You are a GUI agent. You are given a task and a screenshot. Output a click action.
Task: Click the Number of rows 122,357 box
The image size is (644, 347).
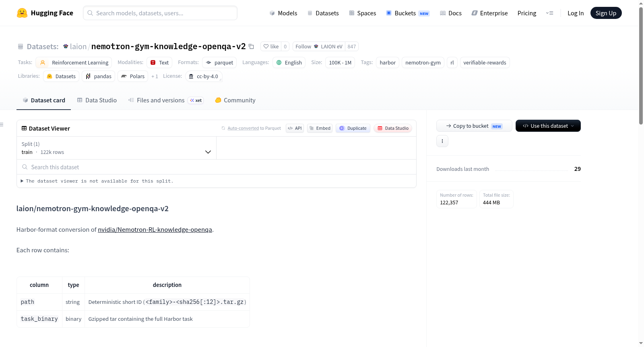pyautogui.click(x=456, y=199)
